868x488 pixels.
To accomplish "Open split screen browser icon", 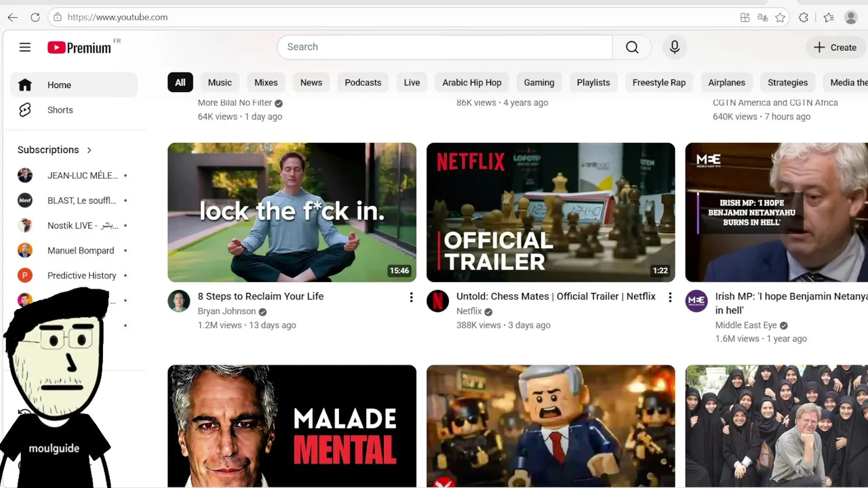I will [x=745, y=18].
